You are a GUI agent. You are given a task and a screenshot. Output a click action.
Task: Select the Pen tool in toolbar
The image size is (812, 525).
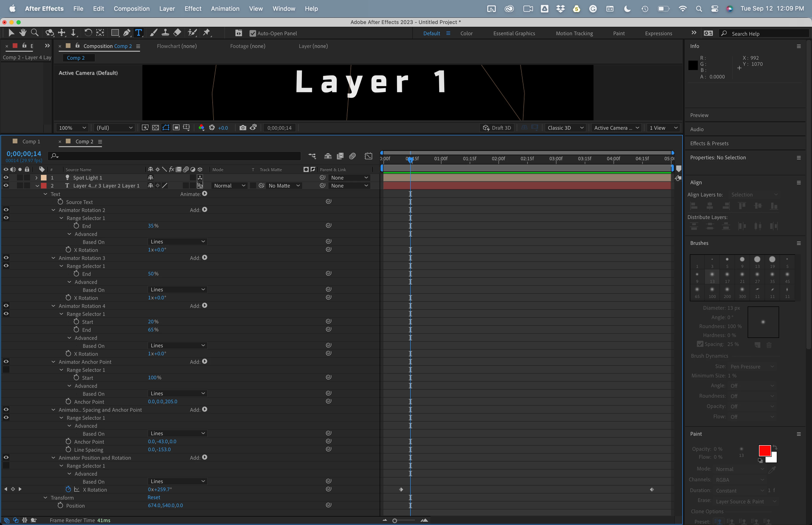coord(126,33)
